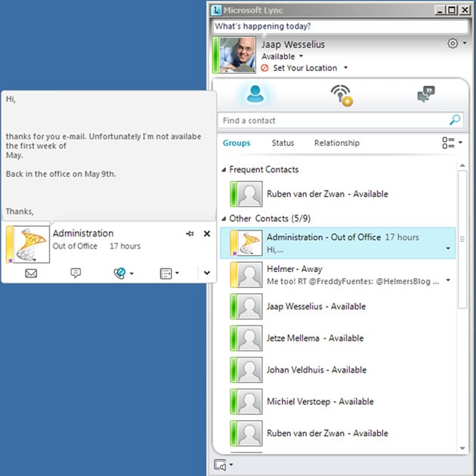Select the Michiel Verstoep contact
Viewport: 476px width, 476px height.
pyautogui.click(x=337, y=402)
